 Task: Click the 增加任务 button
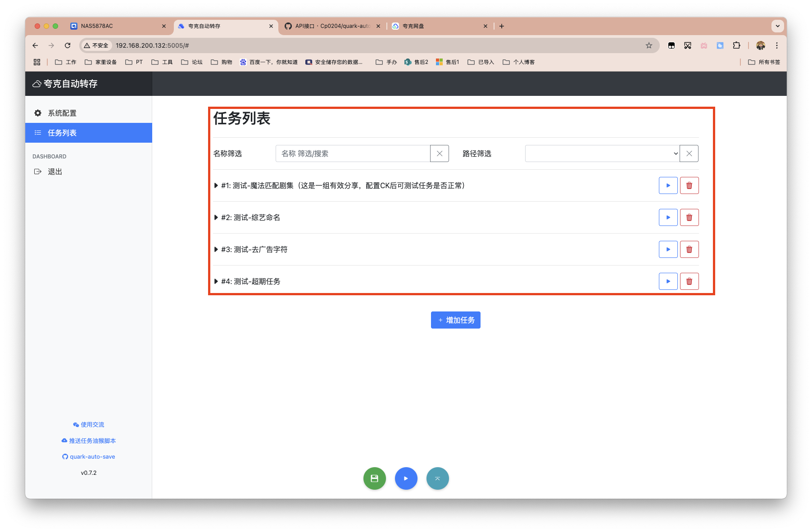[x=455, y=320]
